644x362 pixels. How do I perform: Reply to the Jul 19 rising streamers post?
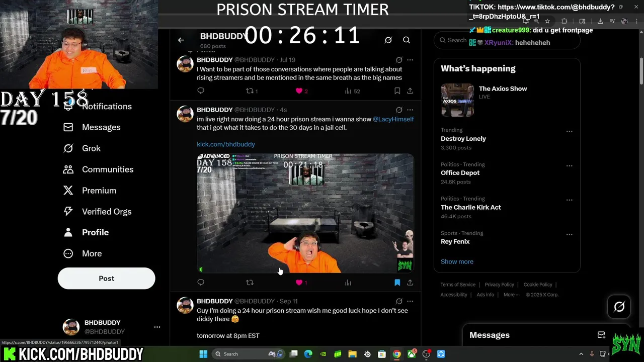[x=201, y=91]
